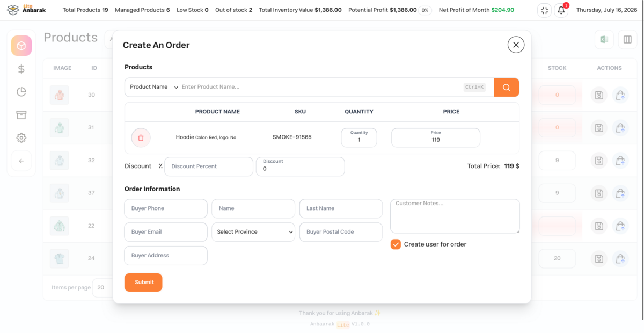Click save icon for product 37

(x=599, y=193)
